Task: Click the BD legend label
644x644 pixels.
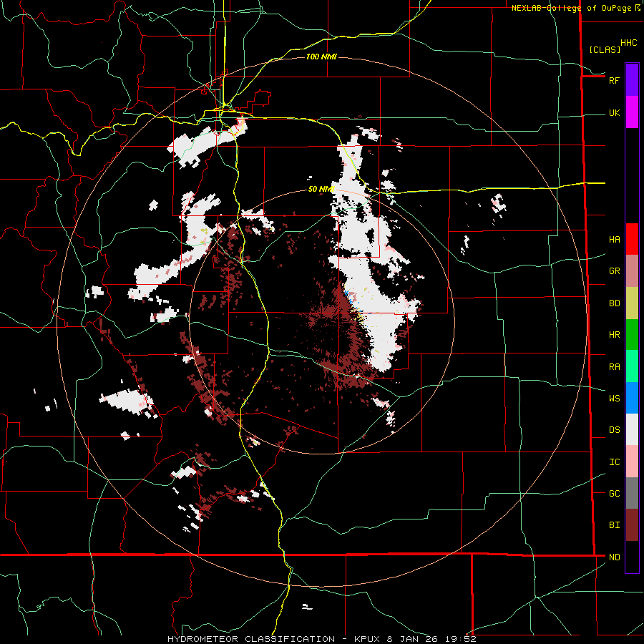Action: click(614, 303)
